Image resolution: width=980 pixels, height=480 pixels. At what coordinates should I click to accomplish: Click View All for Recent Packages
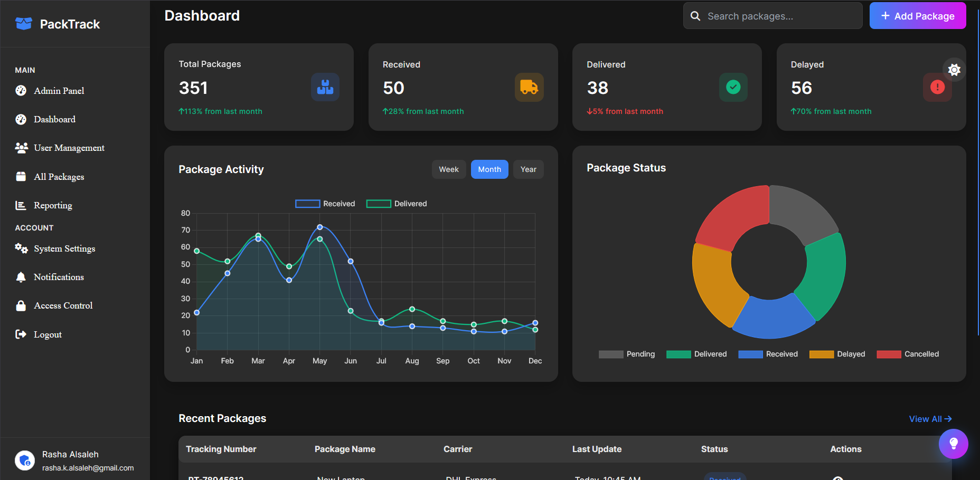930,418
